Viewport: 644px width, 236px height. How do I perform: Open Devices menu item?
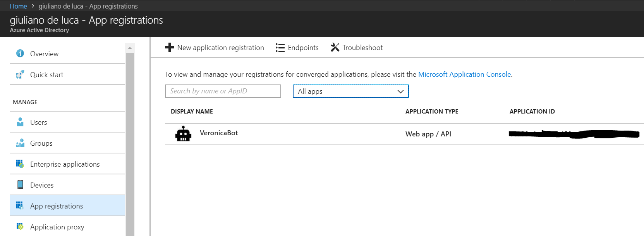[x=67, y=185]
